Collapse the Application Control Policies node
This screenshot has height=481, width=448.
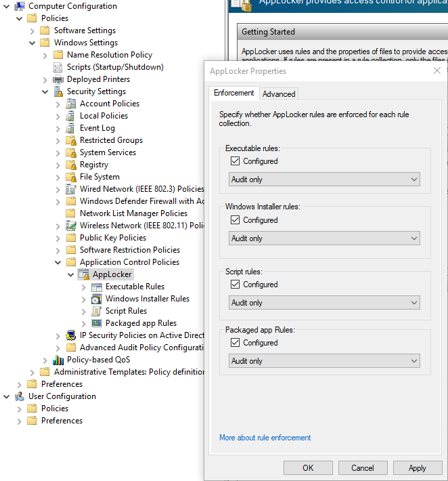tap(58, 262)
